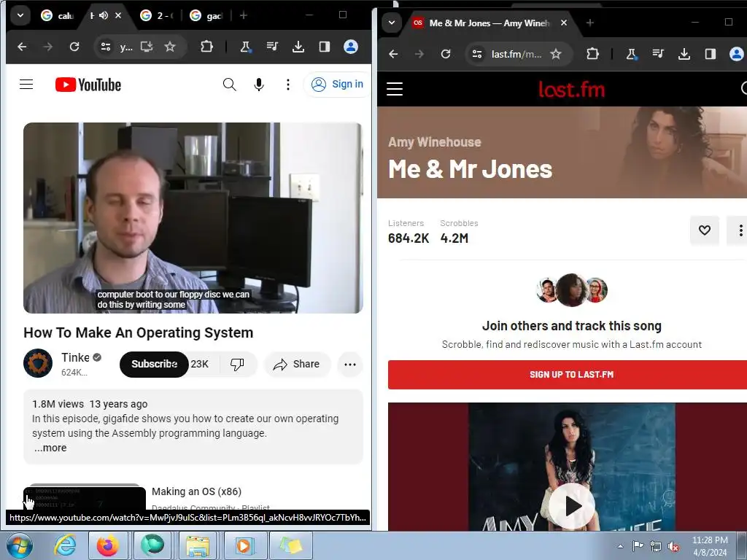Switch to the 'gac' Google tab
Image resolution: width=747 pixels, height=560 pixels.
[x=206, y=16]
